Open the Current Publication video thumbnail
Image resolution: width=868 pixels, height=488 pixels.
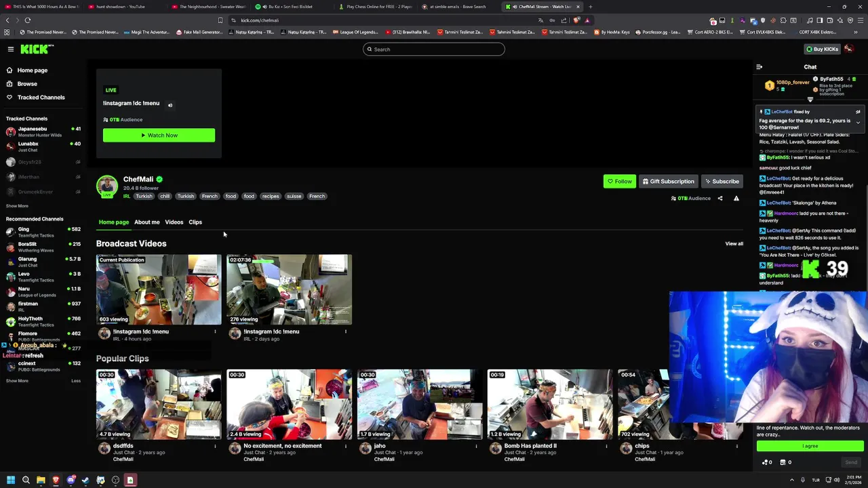tap(159, 289)
